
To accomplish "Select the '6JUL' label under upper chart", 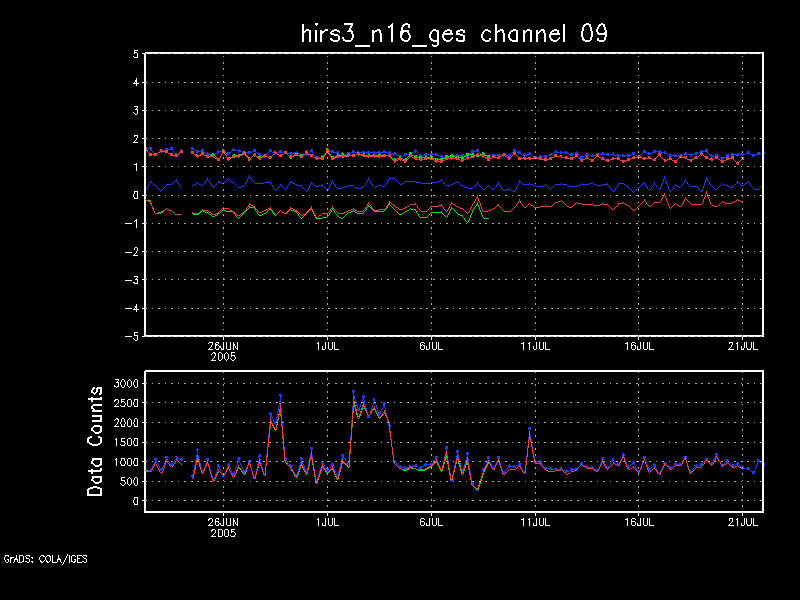I will tap(432, 346).
